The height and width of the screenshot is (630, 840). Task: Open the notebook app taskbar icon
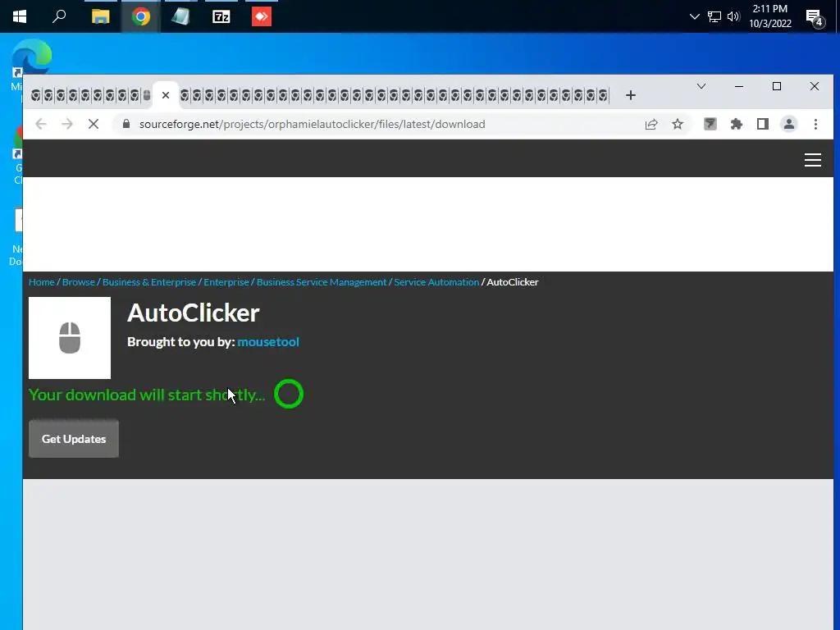click(180, 16)
